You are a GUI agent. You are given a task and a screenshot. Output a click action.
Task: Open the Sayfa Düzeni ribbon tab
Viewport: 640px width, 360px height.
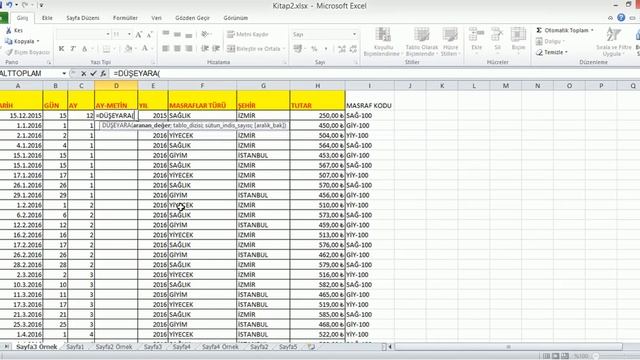[x=83, y=18]
